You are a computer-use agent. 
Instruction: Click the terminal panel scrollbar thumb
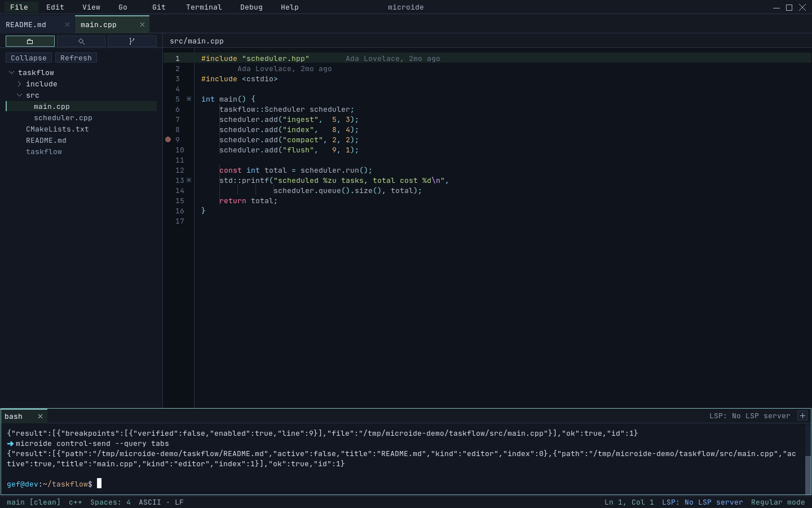click(x=807, y=475)
